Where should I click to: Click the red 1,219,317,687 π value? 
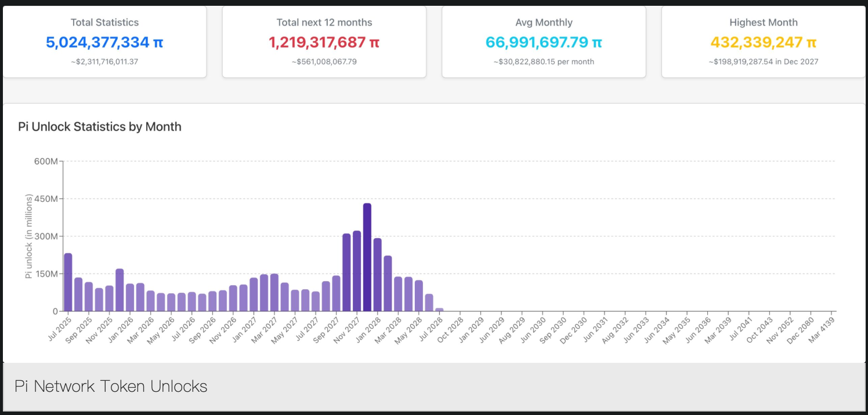(324, 42)
